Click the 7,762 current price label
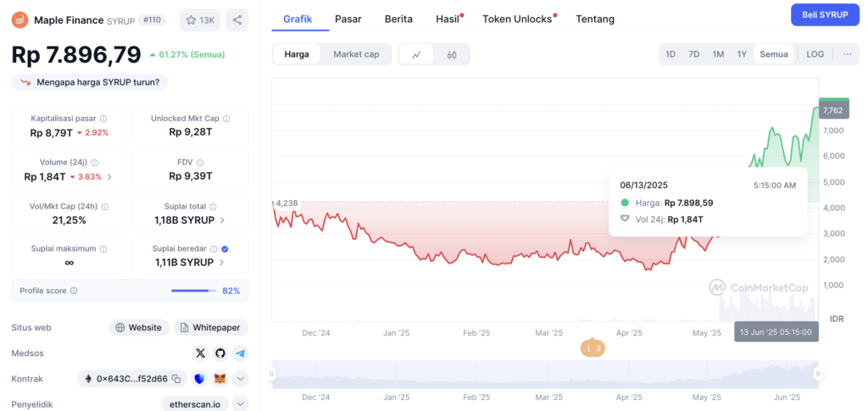This screenshot has height=411, width=868. point(833,110)
